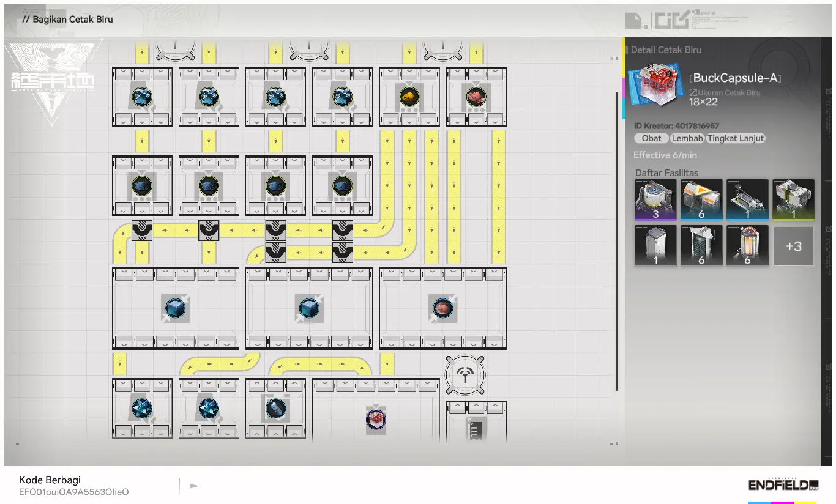Select the flat assembler facility icon with count 1
The image size is (836, 504).
(x=747, y=199)
